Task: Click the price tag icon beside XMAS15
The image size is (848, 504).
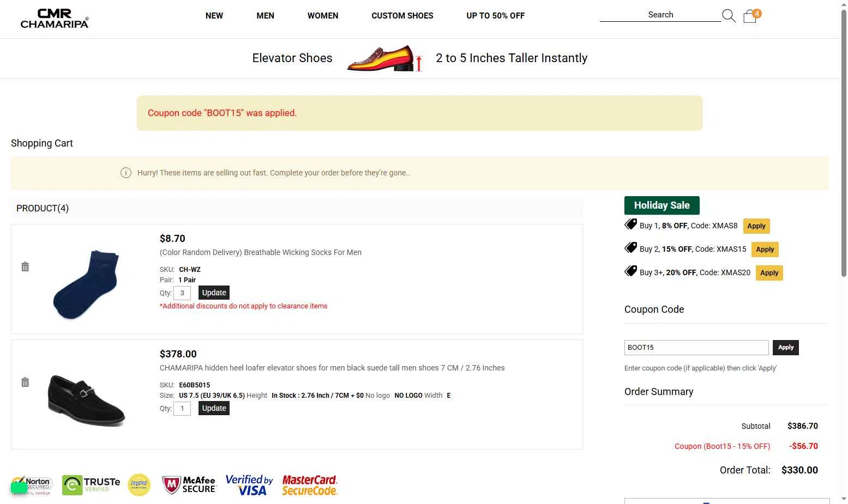Action: click(630, 247)
